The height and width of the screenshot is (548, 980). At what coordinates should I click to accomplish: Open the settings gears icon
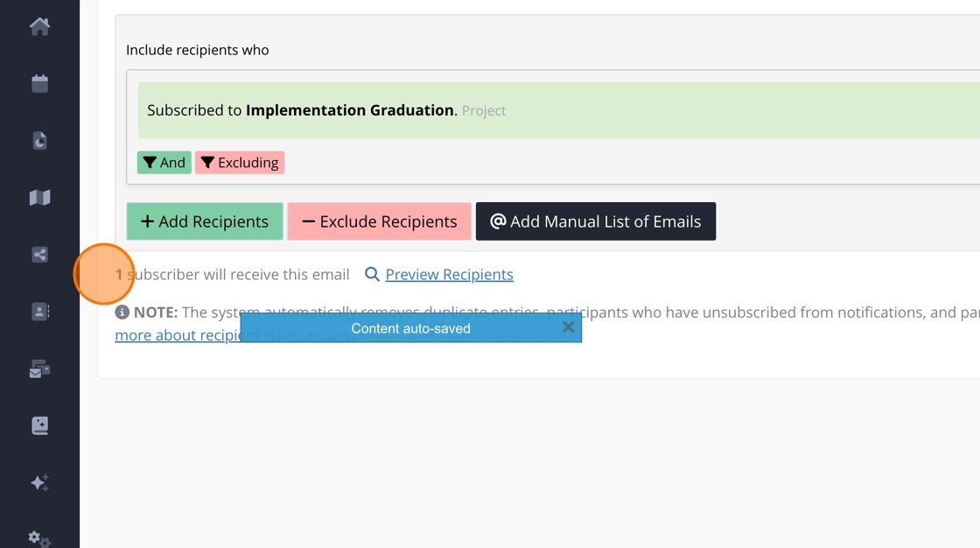(39, 537)
